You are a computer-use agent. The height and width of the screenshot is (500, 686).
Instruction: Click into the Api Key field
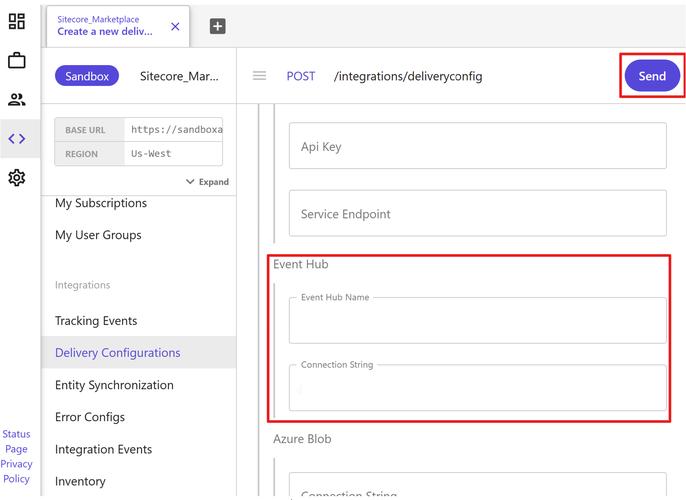477,146
